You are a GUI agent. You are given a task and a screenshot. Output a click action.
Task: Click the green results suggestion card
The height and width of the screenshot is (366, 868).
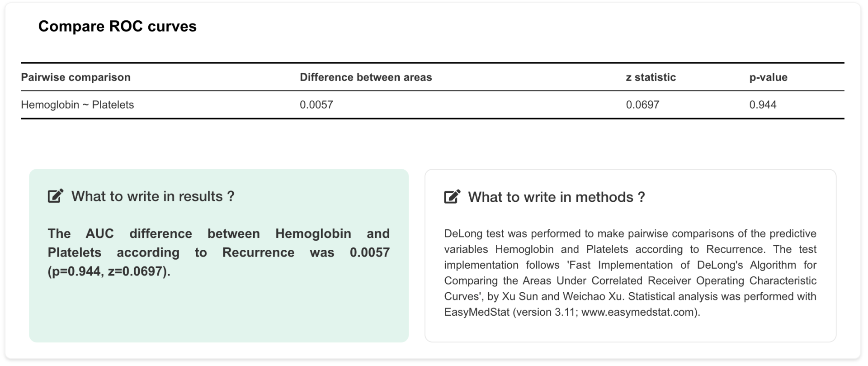(219, 256)
